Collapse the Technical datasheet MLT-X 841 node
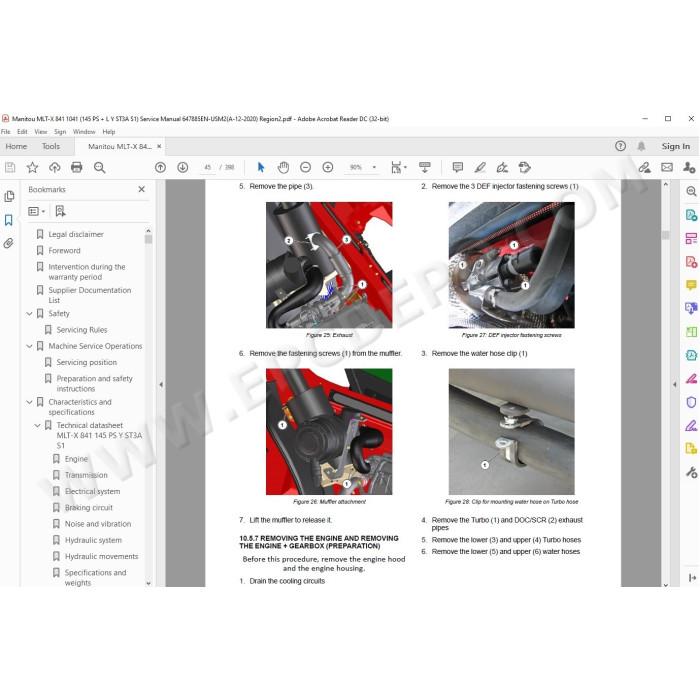The image size is (700, 700). coord(38,425)
